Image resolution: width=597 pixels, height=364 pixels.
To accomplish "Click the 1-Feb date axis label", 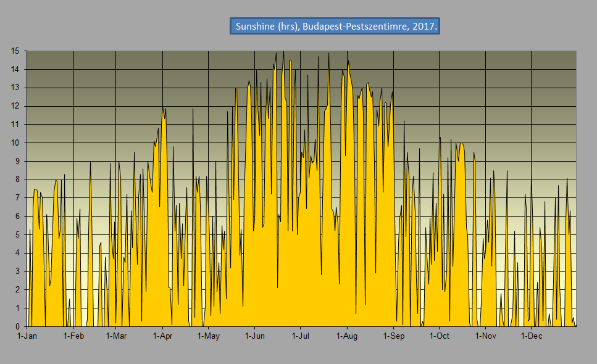I will tap(73, 336).
